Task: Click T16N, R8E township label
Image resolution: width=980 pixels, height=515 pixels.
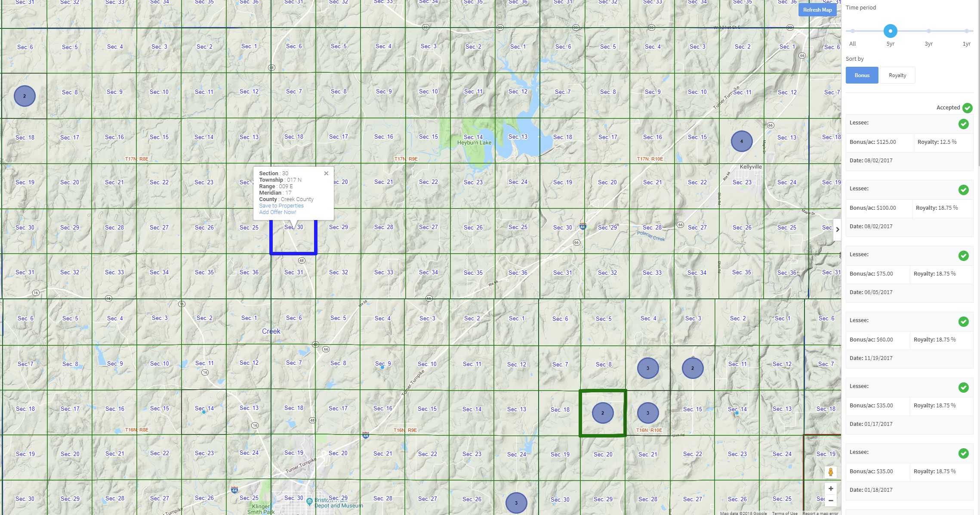Action: click(137, 430)
